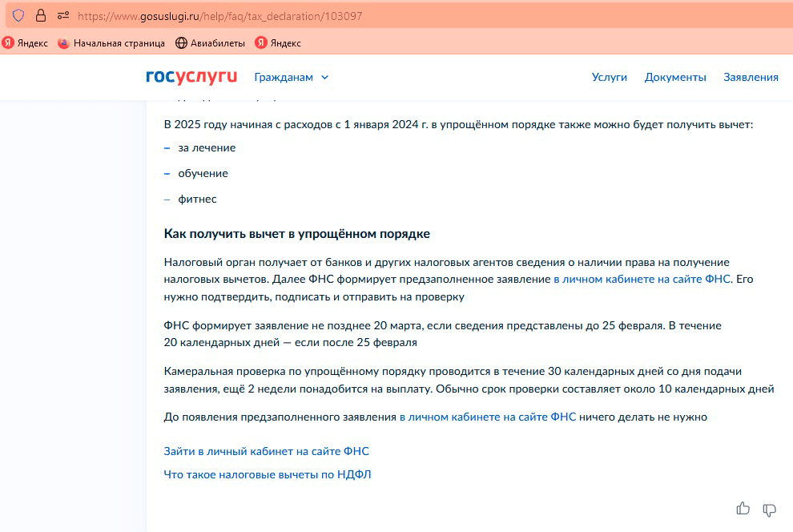Open Документы in the header navigation
This screenshot has height=532, width=793.
coord(675,78)
